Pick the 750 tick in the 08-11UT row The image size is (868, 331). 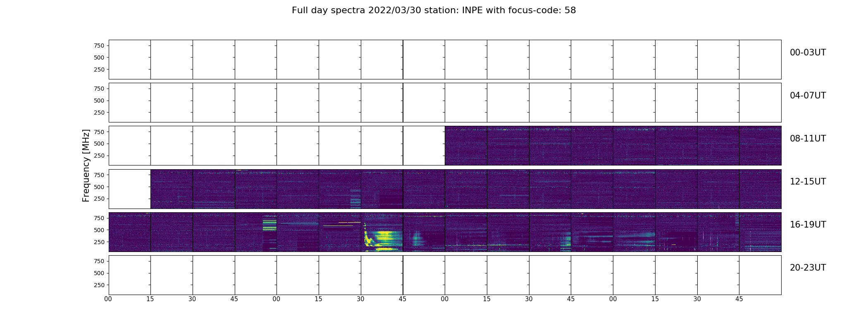99,132
